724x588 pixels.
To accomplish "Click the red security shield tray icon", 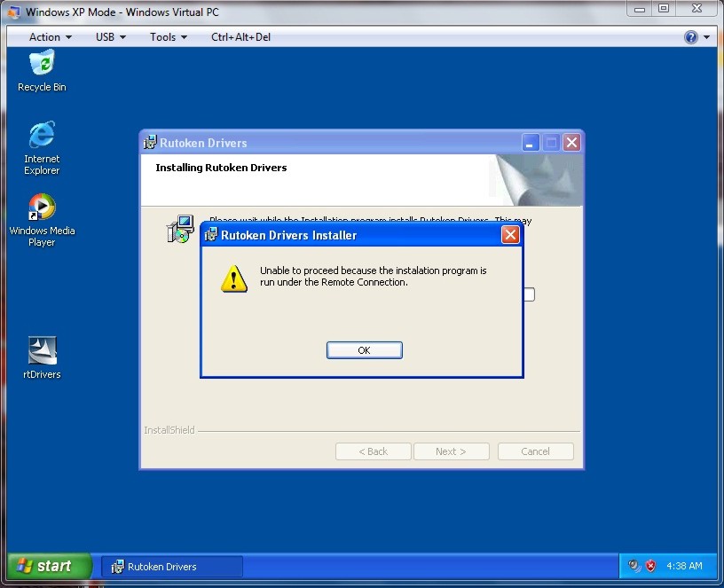I will coord(650,566).
